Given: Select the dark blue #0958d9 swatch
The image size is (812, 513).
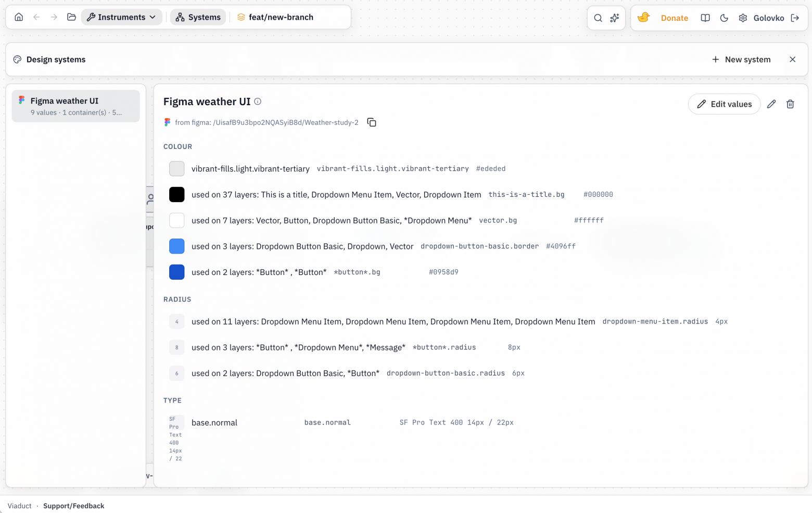Looking at the screenshot, I should tap(177, 272).
